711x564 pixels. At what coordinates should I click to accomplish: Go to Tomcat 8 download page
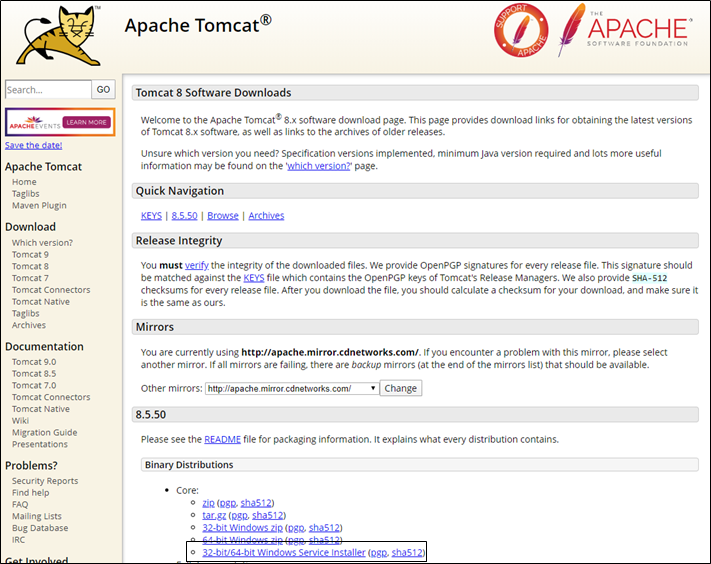[30, 266]
